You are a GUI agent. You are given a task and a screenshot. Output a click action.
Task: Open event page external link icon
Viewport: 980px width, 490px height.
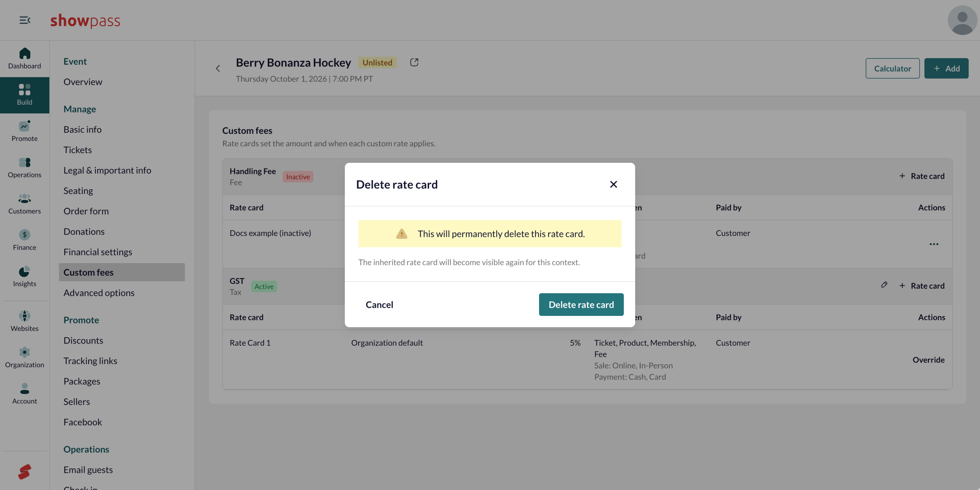pos(414,62)
